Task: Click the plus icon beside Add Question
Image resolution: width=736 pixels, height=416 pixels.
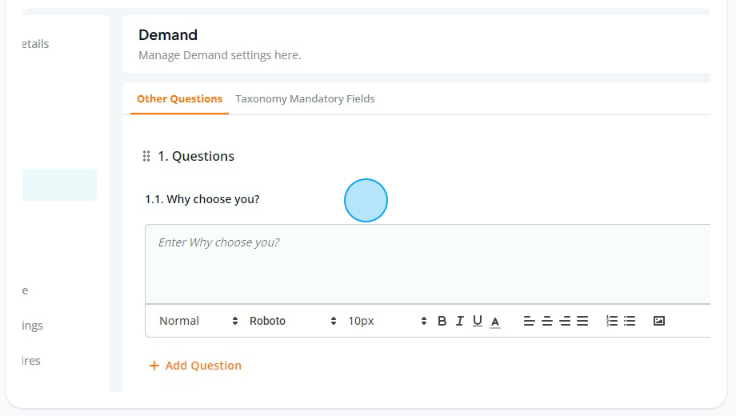Action: pos(154,366)
